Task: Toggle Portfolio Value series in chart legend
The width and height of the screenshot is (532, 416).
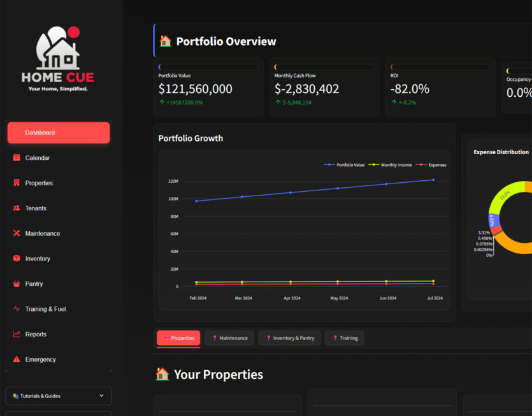Action: coord(345,165)
